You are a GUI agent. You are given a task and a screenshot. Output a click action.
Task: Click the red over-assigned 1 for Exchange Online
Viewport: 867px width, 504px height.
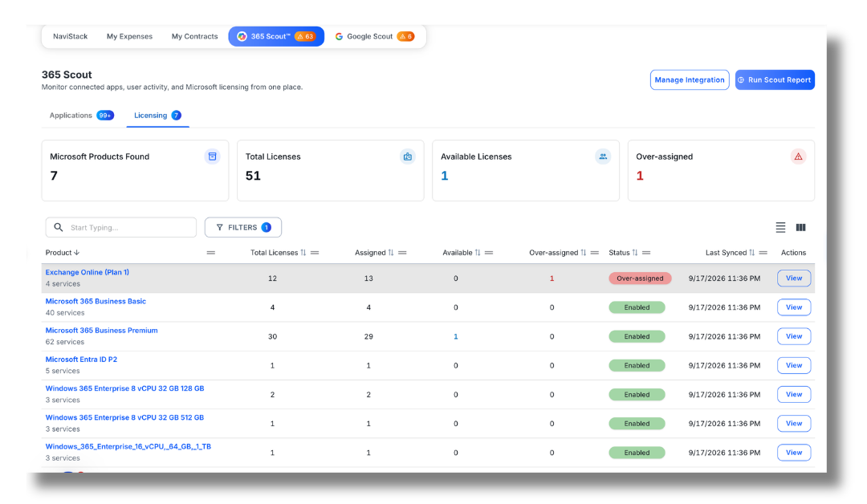coord(552,278)
